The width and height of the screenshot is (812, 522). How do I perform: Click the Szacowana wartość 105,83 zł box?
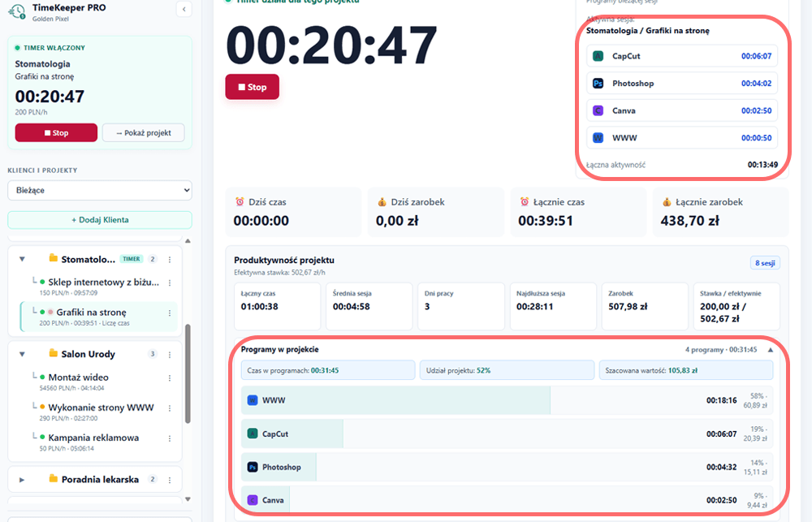point(686,370)
